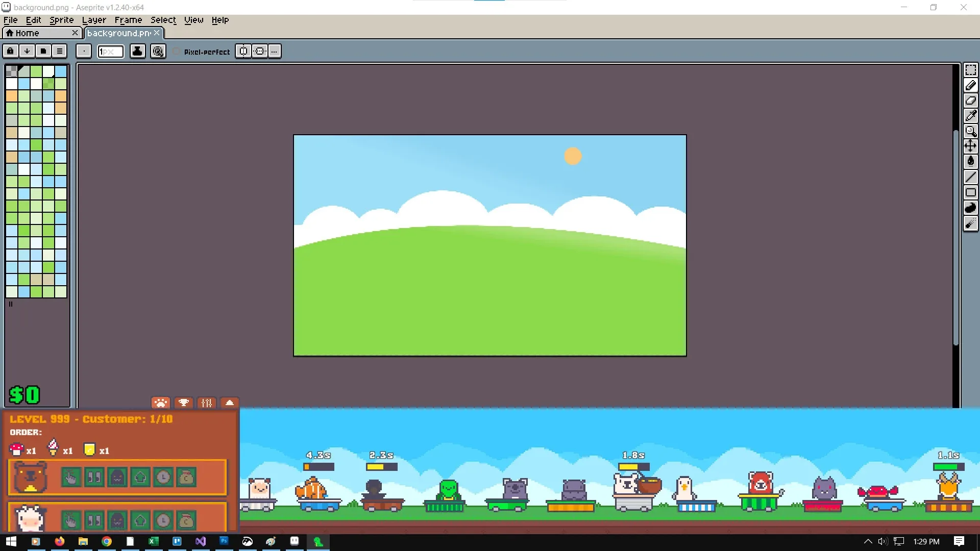This screenshot has height=551, width=980.
Task: Toggle the palette lock button
Action: (10, 51)
